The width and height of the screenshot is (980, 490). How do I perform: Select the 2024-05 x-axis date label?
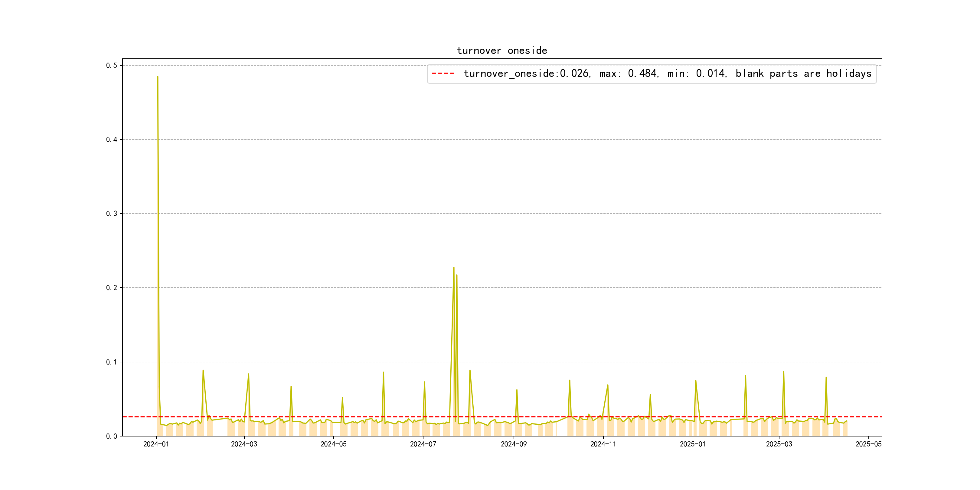click(333, 444)
